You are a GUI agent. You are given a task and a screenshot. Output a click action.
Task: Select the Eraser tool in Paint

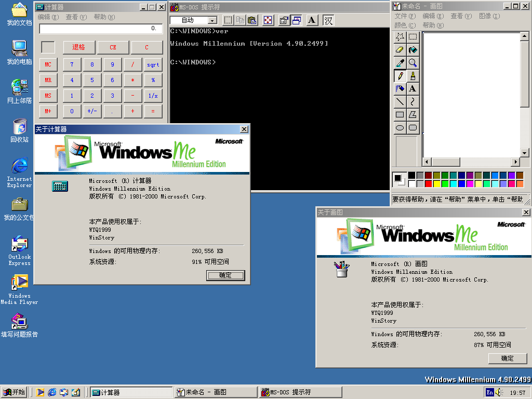(x=400, y=50)
